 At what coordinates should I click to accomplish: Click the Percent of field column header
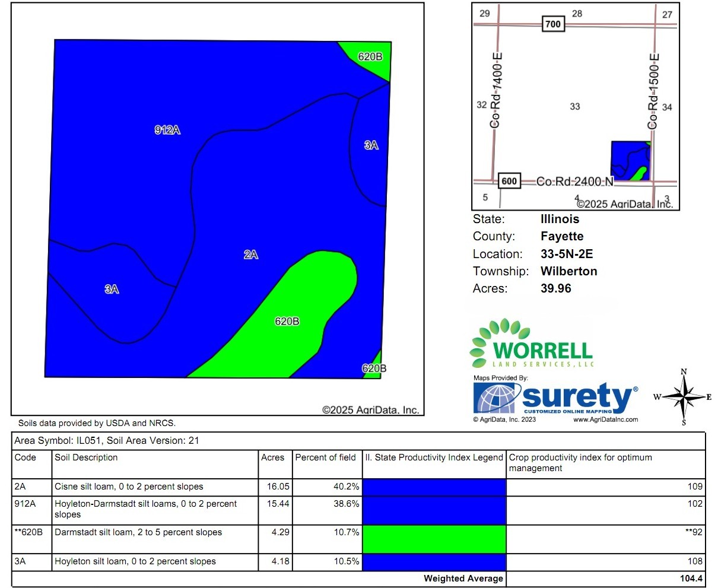click(x=325, y=457)
